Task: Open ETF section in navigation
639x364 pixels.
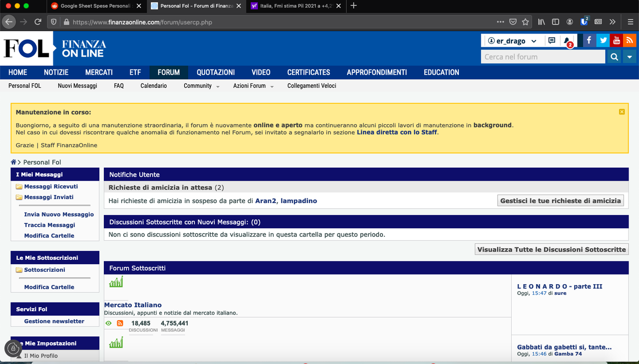Action: [135, 72]
